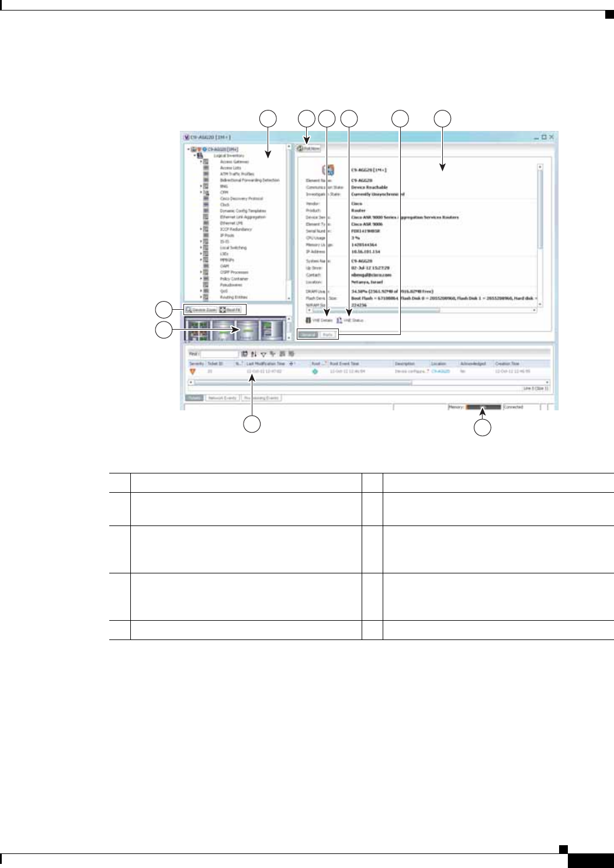Select Policy Container tree item

click(x=234, y=279)
